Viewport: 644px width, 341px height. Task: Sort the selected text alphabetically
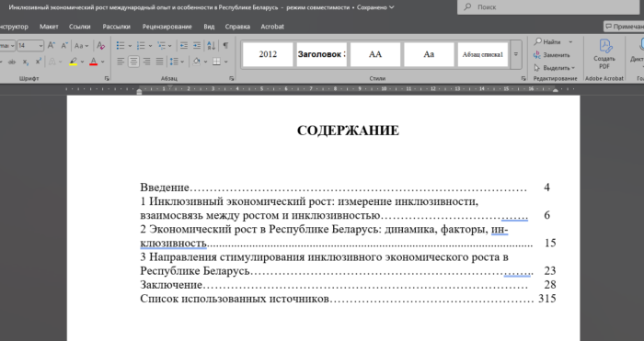(211, 45)
